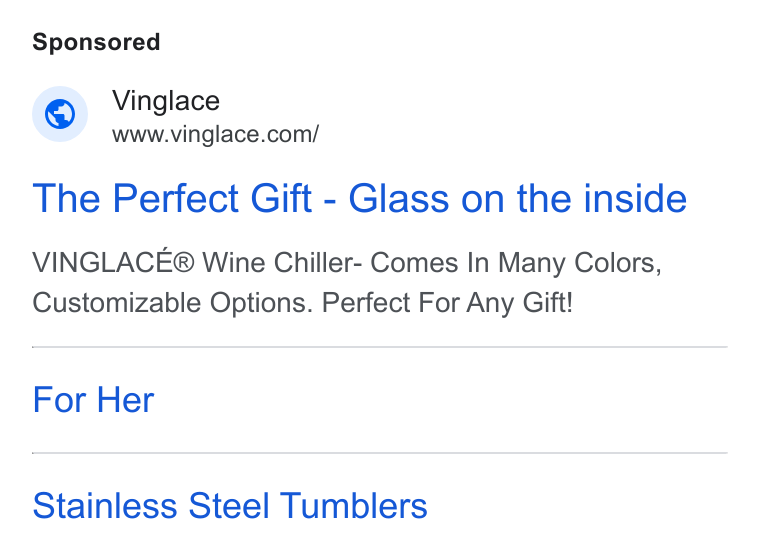Open 'The Perfect Gift - Glass on the inside' headline
The height and width of the screenshot is (558, 760).
tap(359, 199)
